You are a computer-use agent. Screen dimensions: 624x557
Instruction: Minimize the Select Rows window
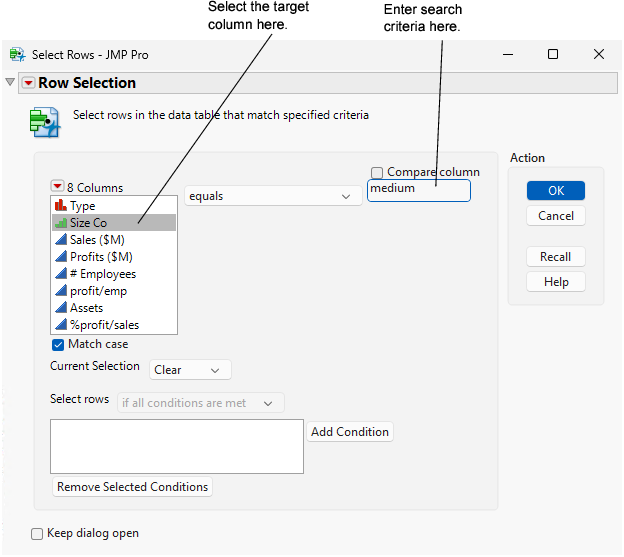click(508, 55)
